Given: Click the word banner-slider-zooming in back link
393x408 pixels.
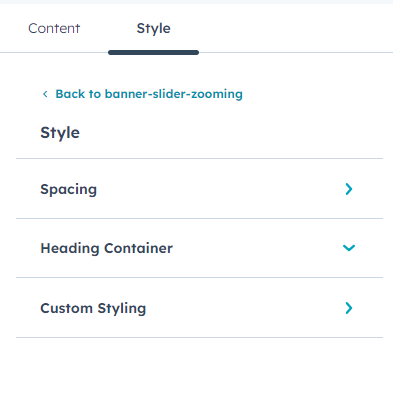Looking at the screenshot, I should (174, 94).
